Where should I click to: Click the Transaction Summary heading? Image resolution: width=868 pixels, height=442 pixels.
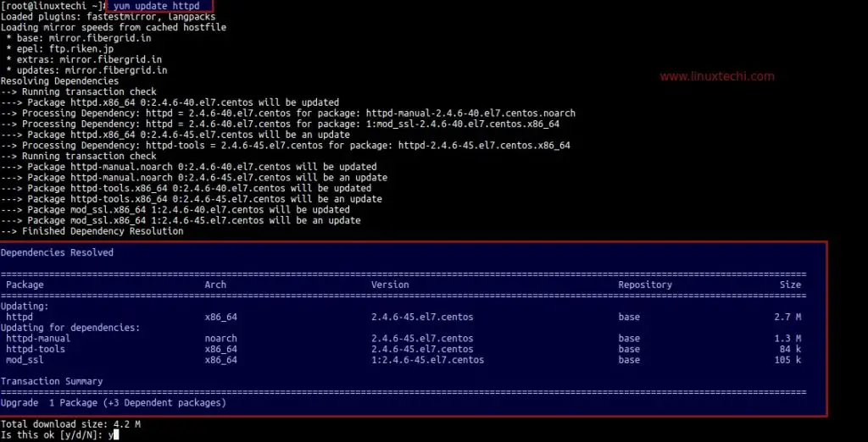click(52, 381)
